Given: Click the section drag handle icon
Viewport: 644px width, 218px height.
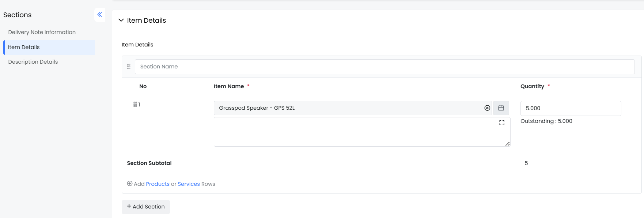Looking at the screenshot, I should point(129,67).
